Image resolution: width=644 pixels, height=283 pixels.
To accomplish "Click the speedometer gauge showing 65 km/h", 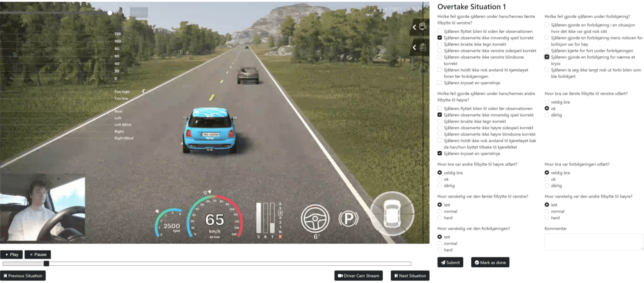I will 215,218.
